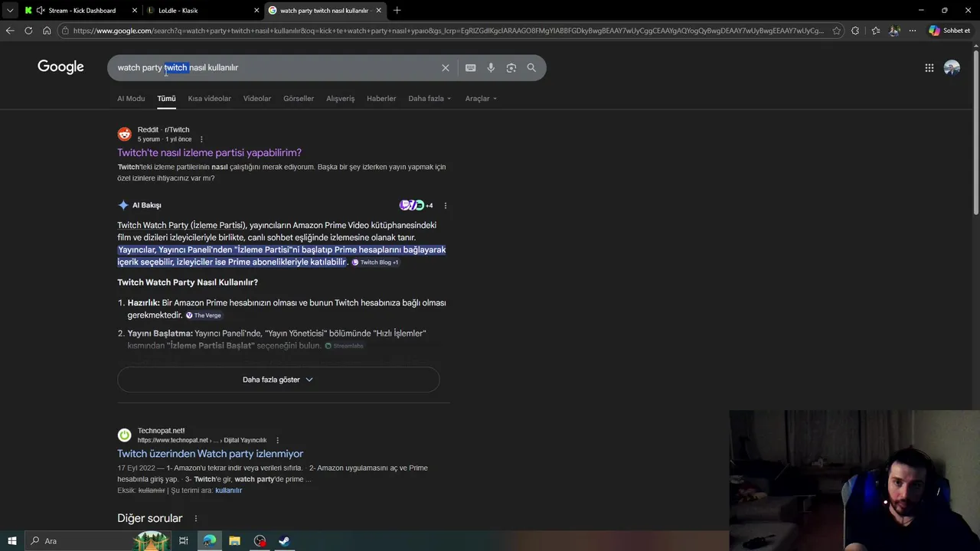
Task: Select AI Modu search tab
Action: click(131, 99)
